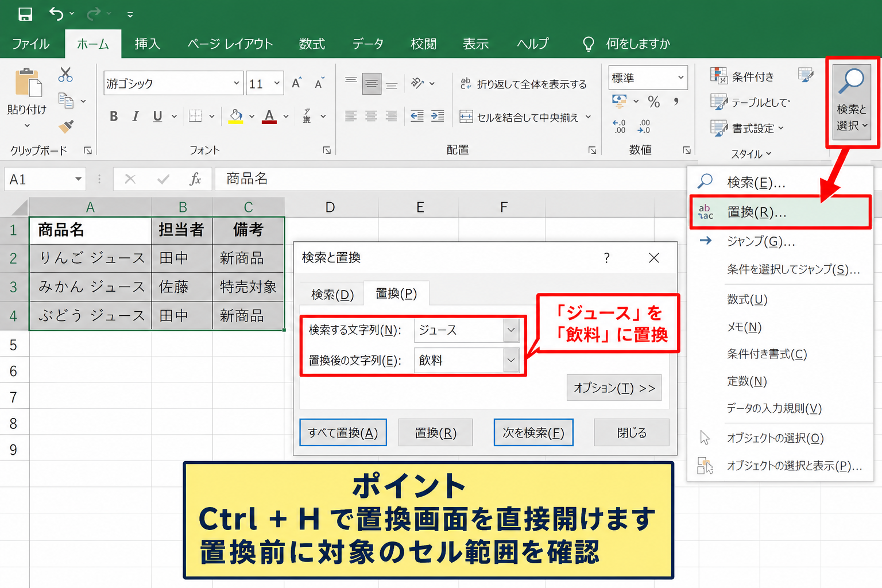Image resolution: width=882 pixels, height=588 pixels.
Task: Open font name dropdown 游ゴシック
Action: (x=237, y=83)
